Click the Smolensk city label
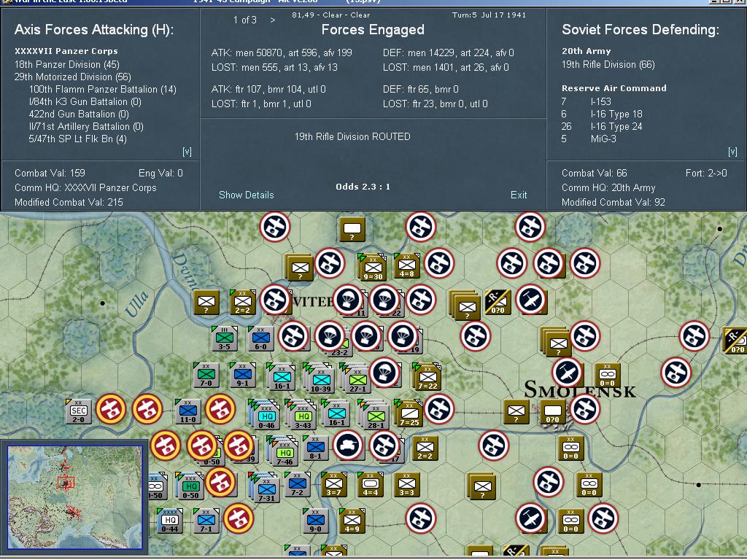 coord(580,389)
